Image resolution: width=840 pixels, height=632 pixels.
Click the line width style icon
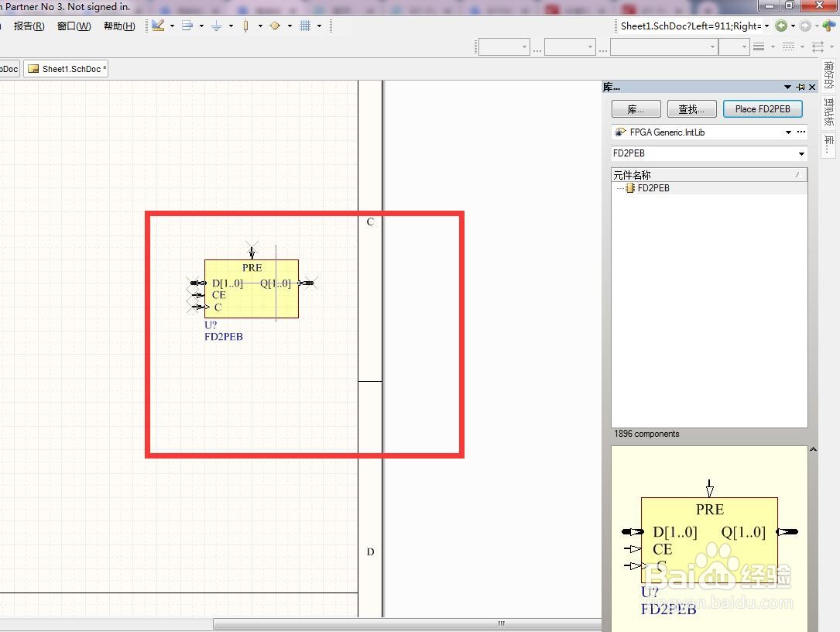click(759, 46)
